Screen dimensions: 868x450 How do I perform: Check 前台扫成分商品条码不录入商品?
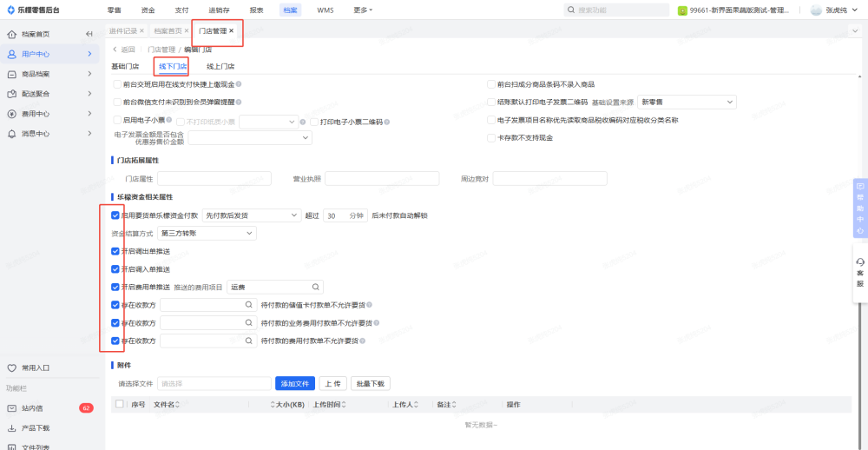[491, 84]
